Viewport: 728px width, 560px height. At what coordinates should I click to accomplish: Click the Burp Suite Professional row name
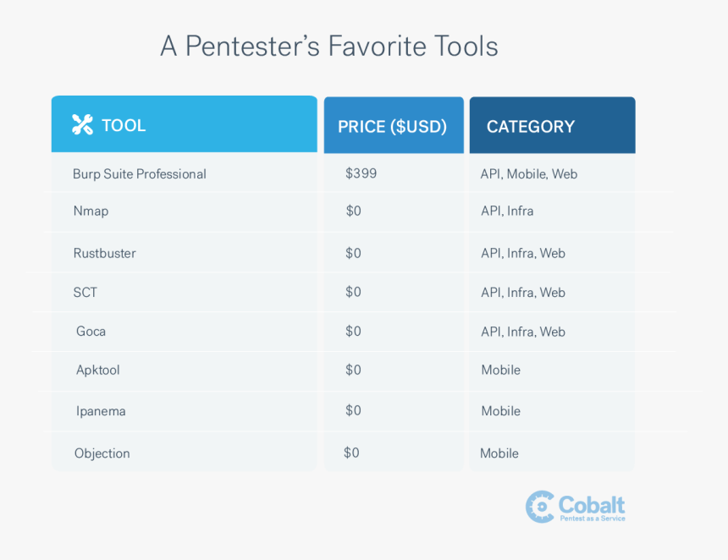[x=140, y=174]
